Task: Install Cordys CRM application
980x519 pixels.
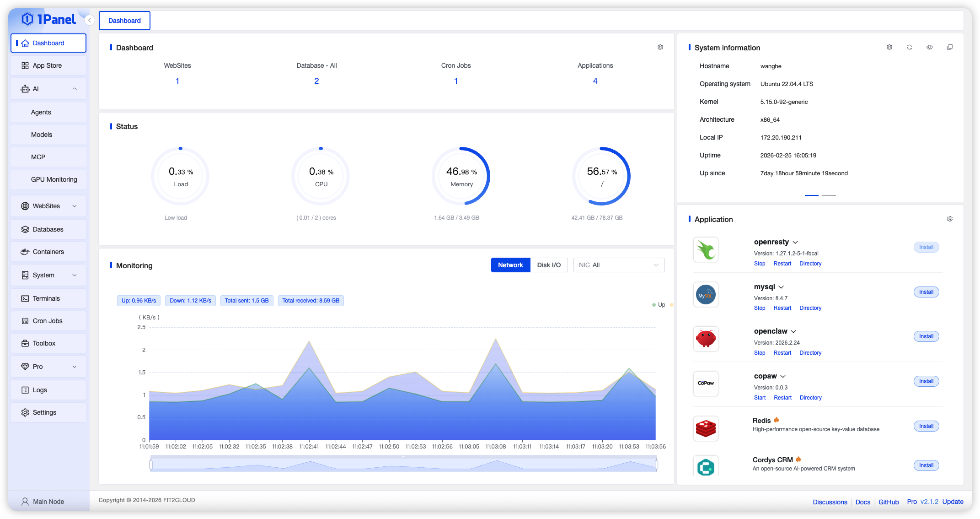Action: (926, 465)
